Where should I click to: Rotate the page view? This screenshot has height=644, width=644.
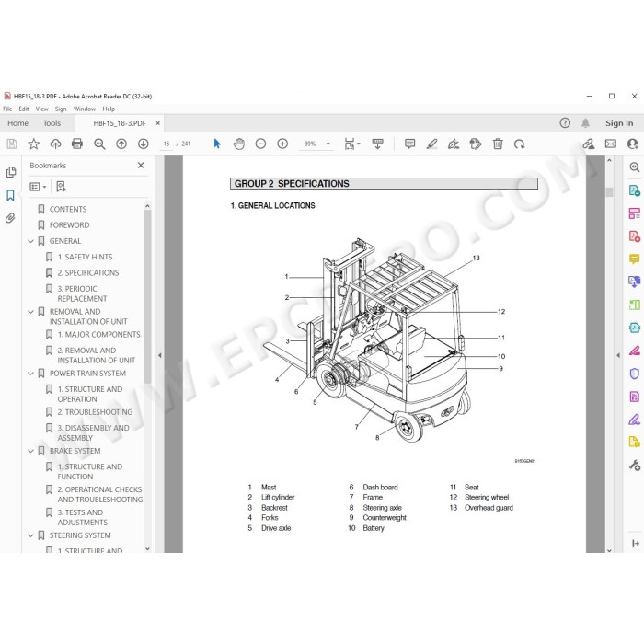coord(520,144)
